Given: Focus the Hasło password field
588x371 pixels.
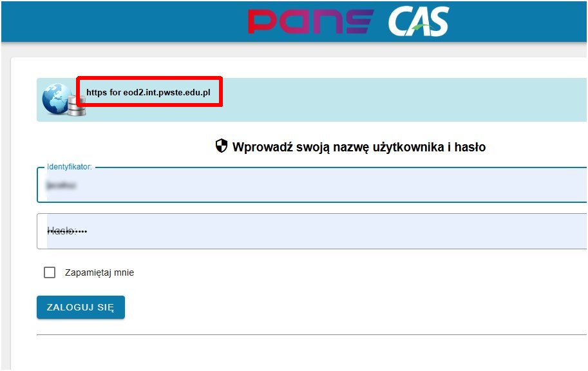Looking at the screenshot, I should point(312,231).
